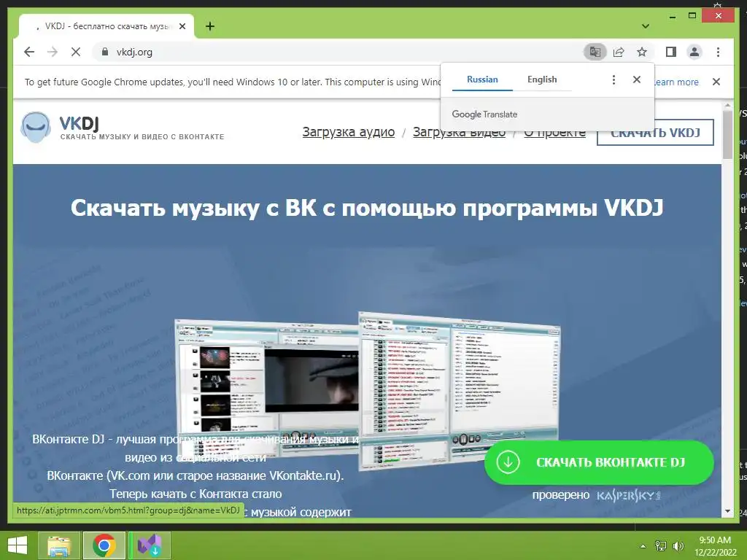The width and height of the screenshot is (747, 560).
Task: Toggle the Chrome side panel
Action: (671, 52)
